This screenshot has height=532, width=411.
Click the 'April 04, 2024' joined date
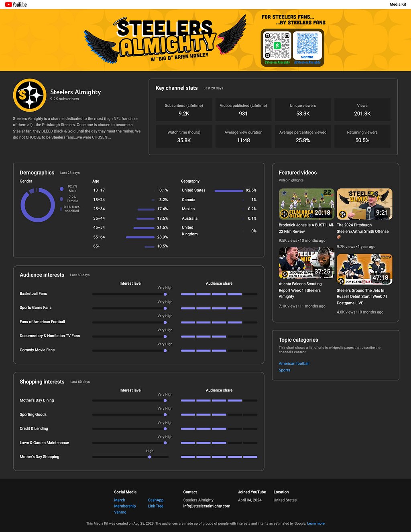point(250,500)
